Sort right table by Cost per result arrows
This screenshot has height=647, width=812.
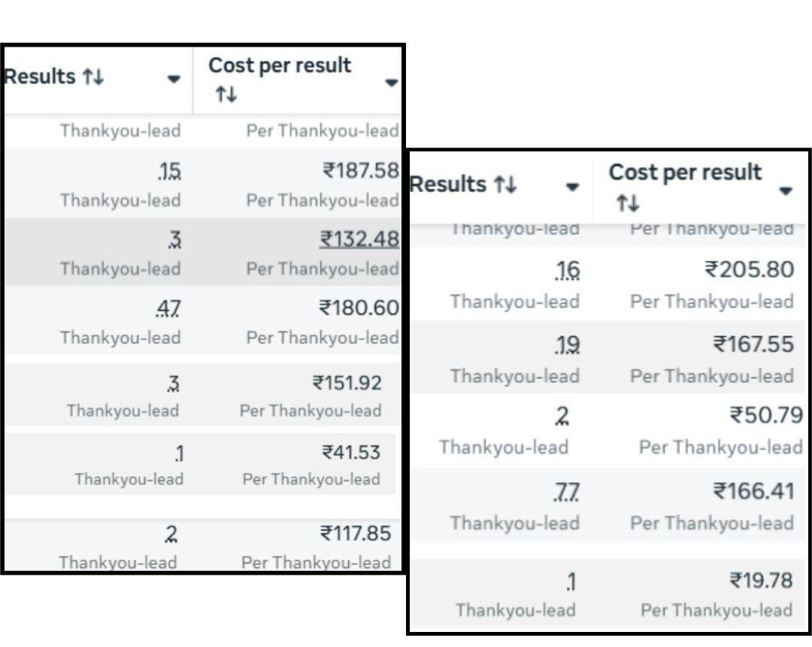pyautogui.click(x=626, y=203)
